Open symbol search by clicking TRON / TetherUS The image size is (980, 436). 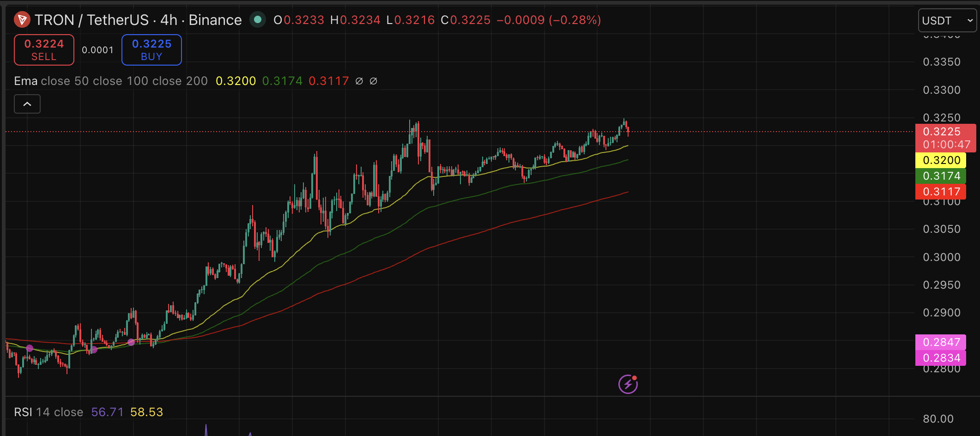(92, 20)
